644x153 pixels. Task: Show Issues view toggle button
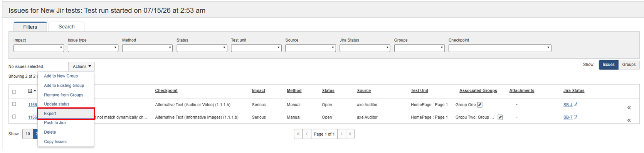(x=609, y=65)
